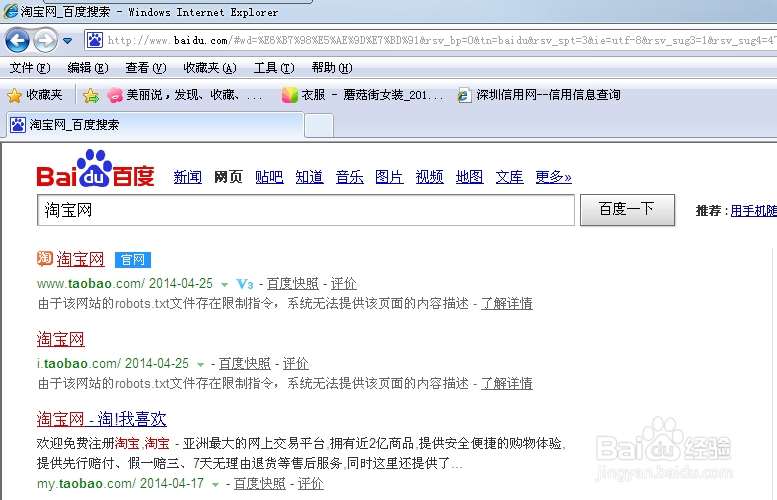Click the V3 credibility badge
777x500 pixels.
(245, 284)
